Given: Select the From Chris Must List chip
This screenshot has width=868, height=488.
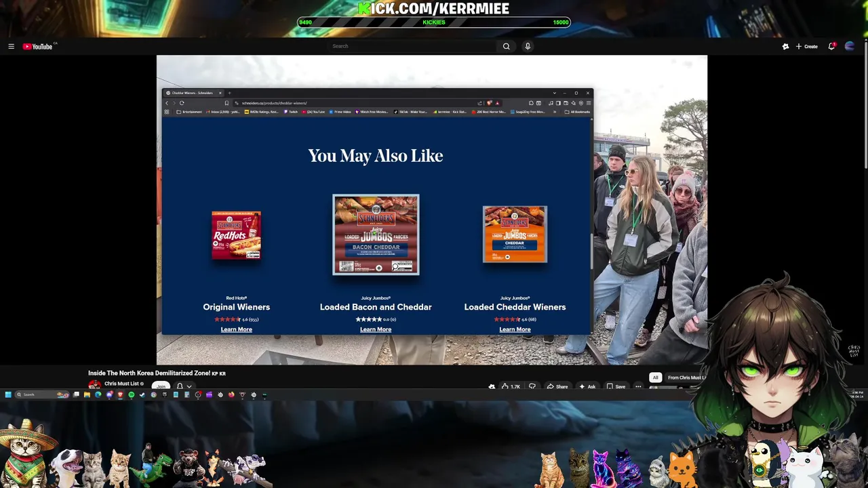Looking at the screenshot, I should 686,378.
